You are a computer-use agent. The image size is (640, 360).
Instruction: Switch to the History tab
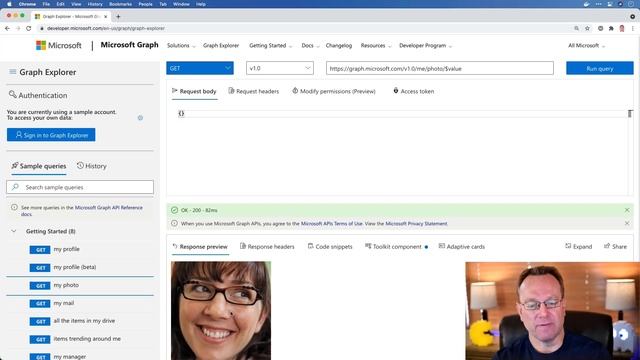[92, 166]
